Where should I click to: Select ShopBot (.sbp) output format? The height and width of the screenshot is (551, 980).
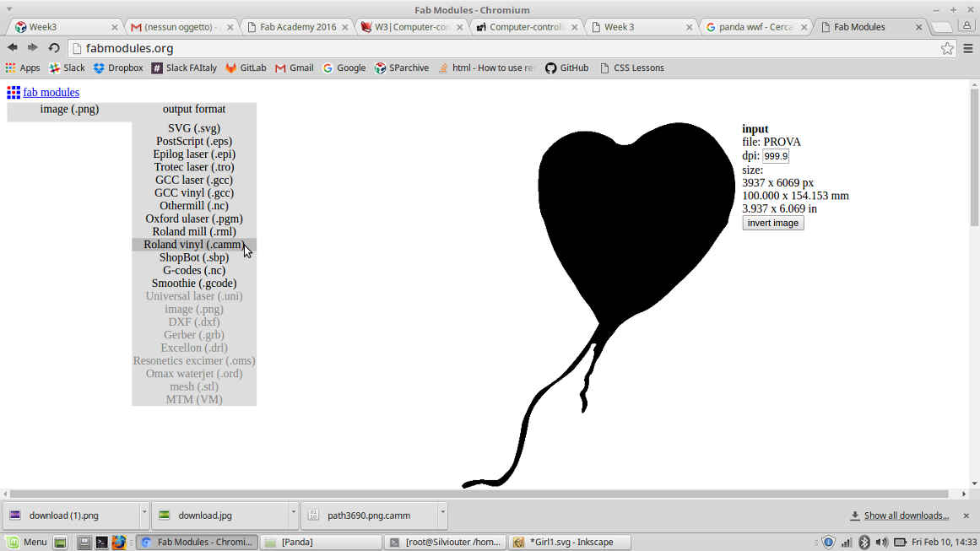click(194, 257)
